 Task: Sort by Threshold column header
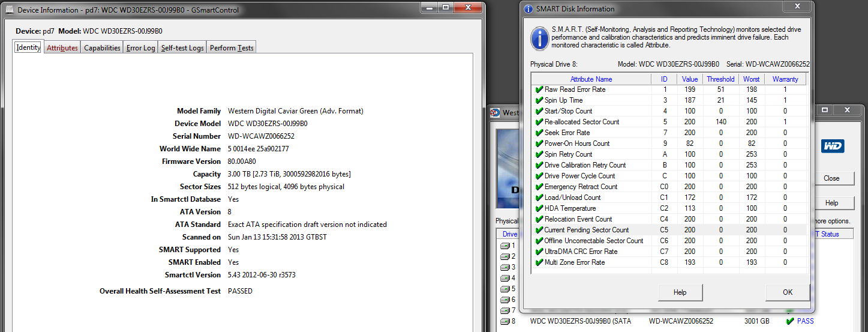click(x=720, y=79)
